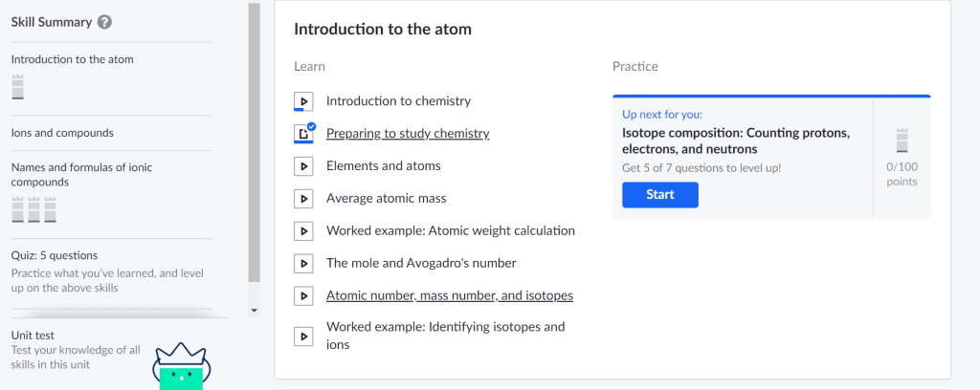This screenshot has width=980, height=390.
Task: Click article icon beside Preparing to study chemistry
Action: click(303, 134)
